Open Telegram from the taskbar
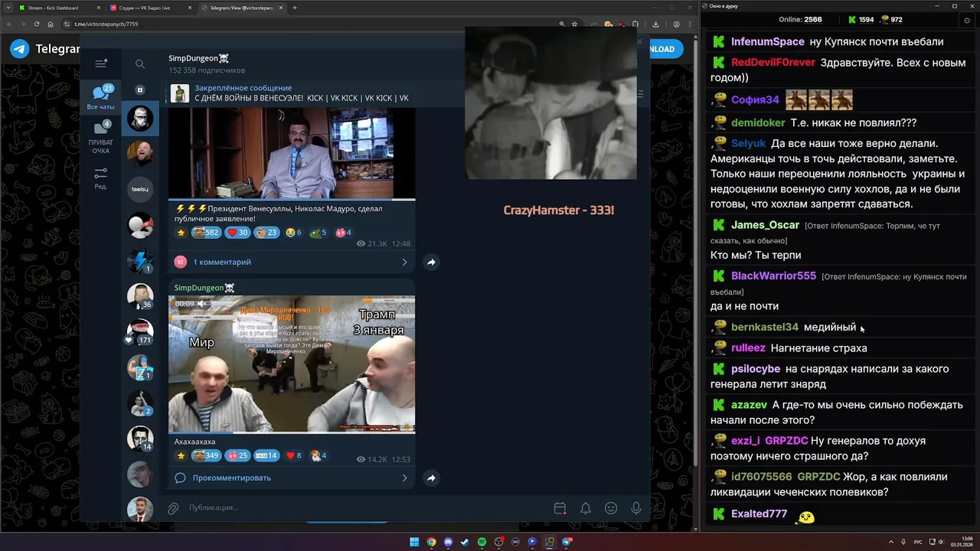This screenshot has height=551, width=980. coord(567,542)
